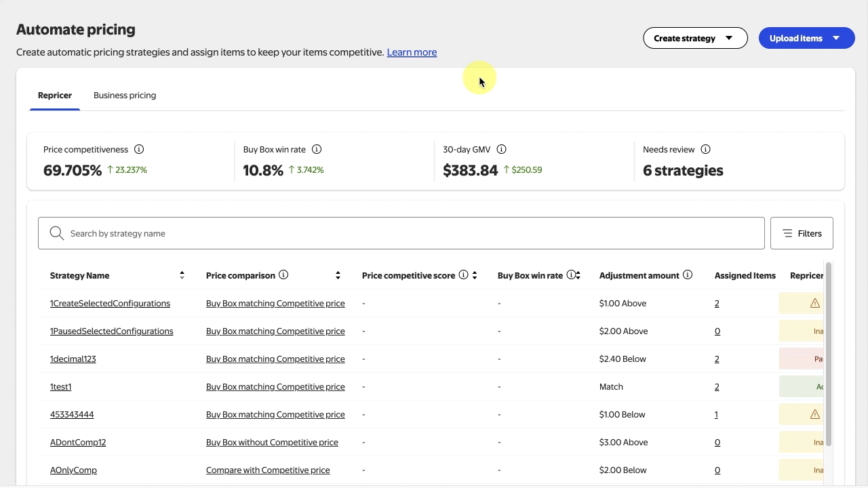The width and height of the screenshot is (868, 488).
Task: Open info icon next to Price competitiveness
Action: click(139, 149)
